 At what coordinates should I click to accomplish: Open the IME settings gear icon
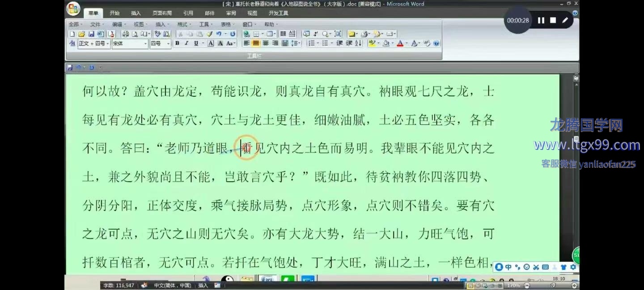(x=573, y=267)
